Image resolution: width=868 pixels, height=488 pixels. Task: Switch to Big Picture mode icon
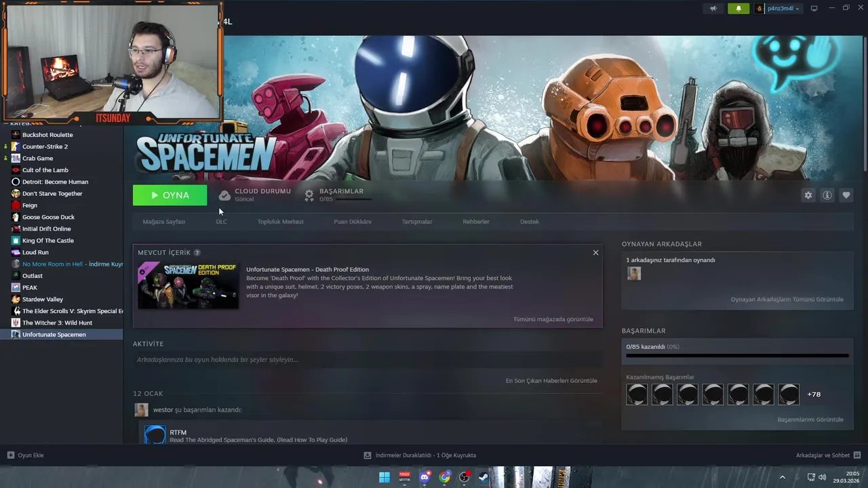click(814, 8)
